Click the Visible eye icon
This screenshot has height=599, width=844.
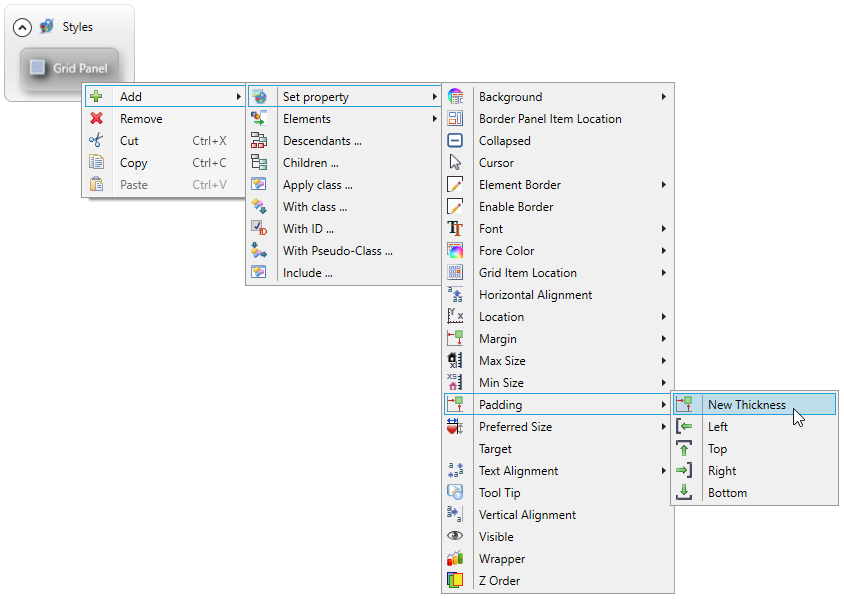click(x=455, y=537)
